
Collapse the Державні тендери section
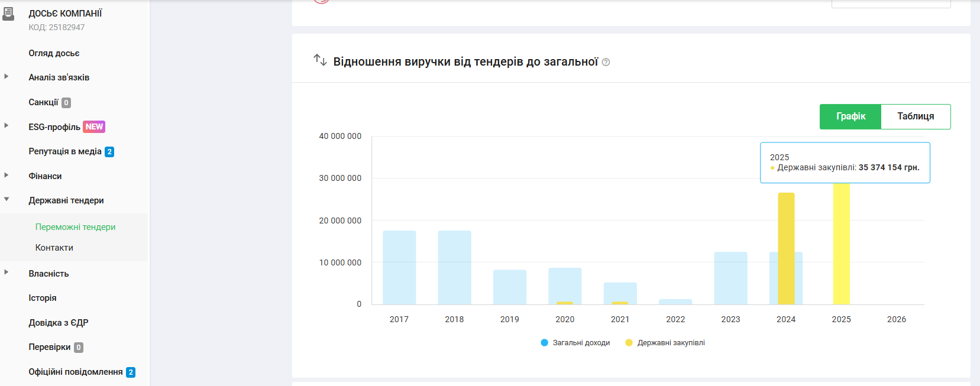[x=7, y=200]
